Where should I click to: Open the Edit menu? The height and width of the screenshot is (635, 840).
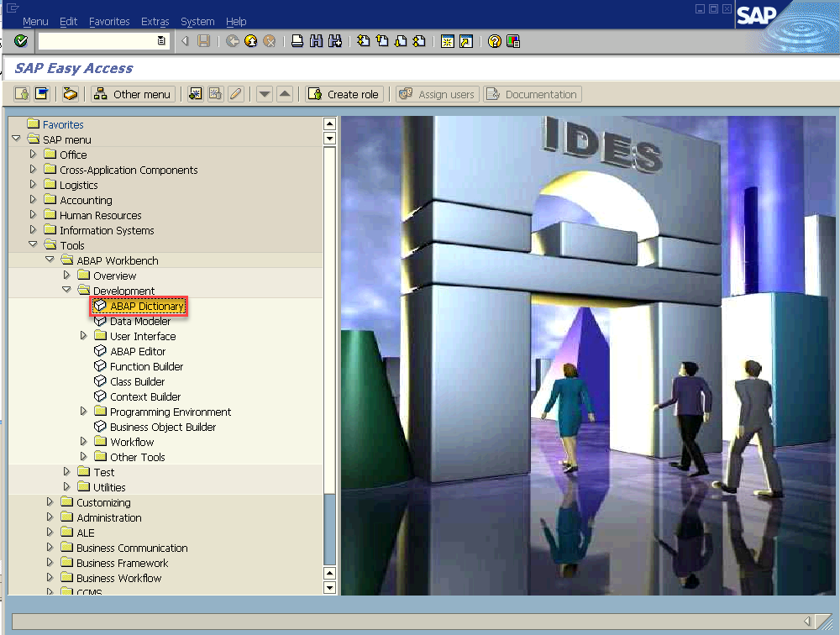coord(69,22)
